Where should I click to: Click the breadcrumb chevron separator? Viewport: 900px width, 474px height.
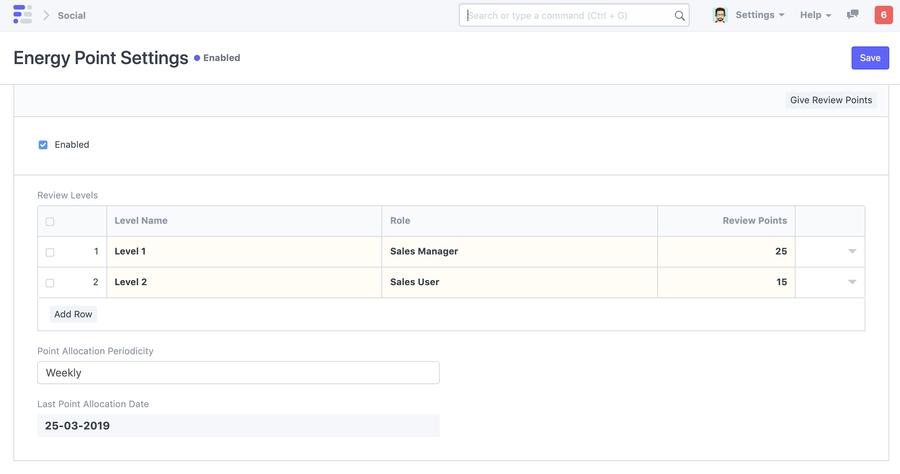[46, 15]
